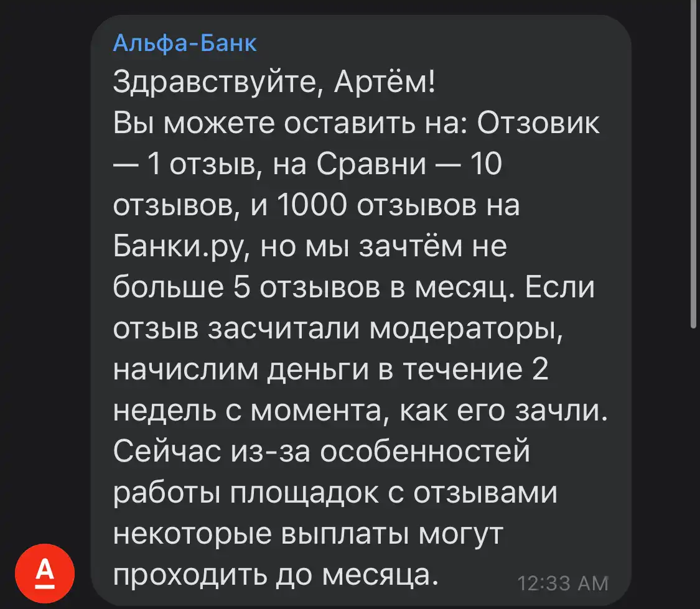The height and width of the screenshot is (609, 700).
Task: Open the red Alfa-Bank avatar icon
Action: coord(45,574)
